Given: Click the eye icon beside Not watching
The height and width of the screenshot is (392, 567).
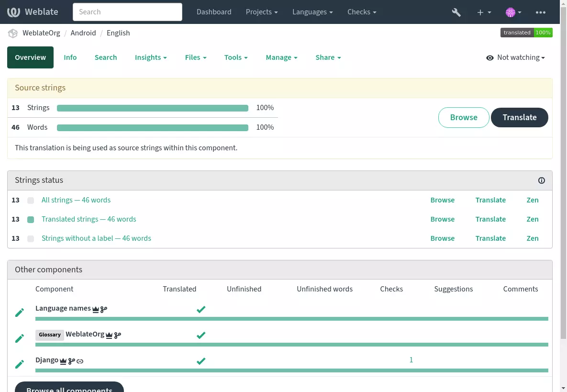Looking at the screenshot, I should pyautogui.click(x=489, y=58).
